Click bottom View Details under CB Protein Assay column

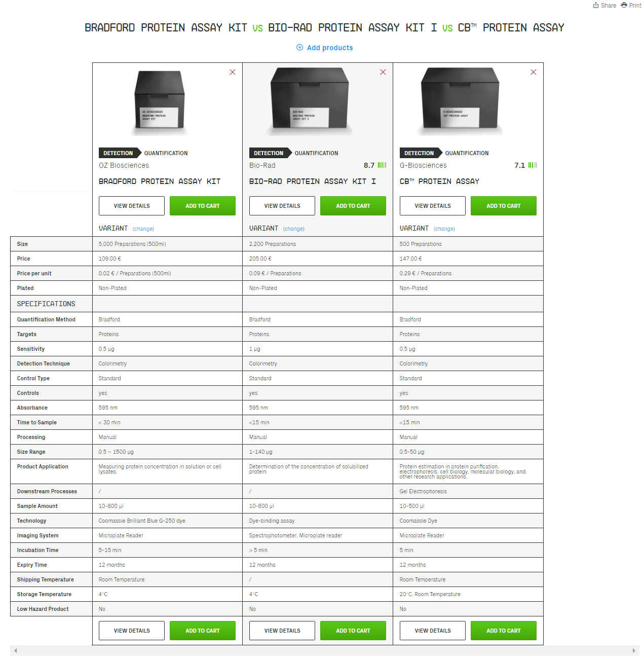click(433, 631)
